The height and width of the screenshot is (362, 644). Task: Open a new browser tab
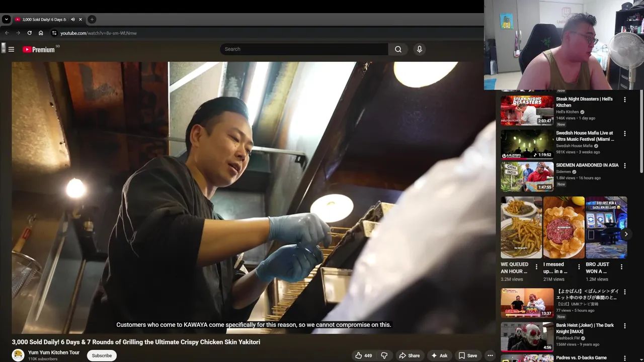pyautogui.click(x=92, y=20)
